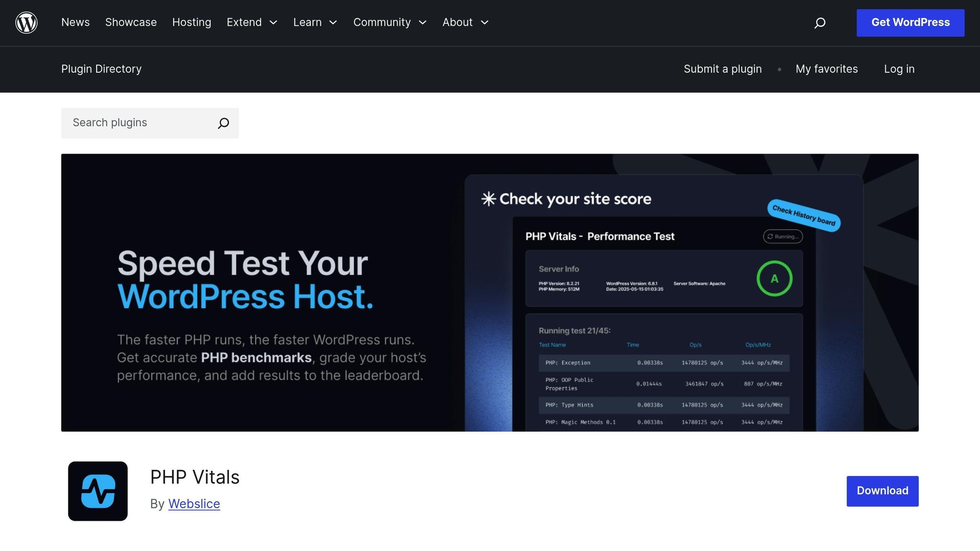Click the PHP Vitals plugin icon
This screenshot has width=980, height=551.
click(98, 491)
